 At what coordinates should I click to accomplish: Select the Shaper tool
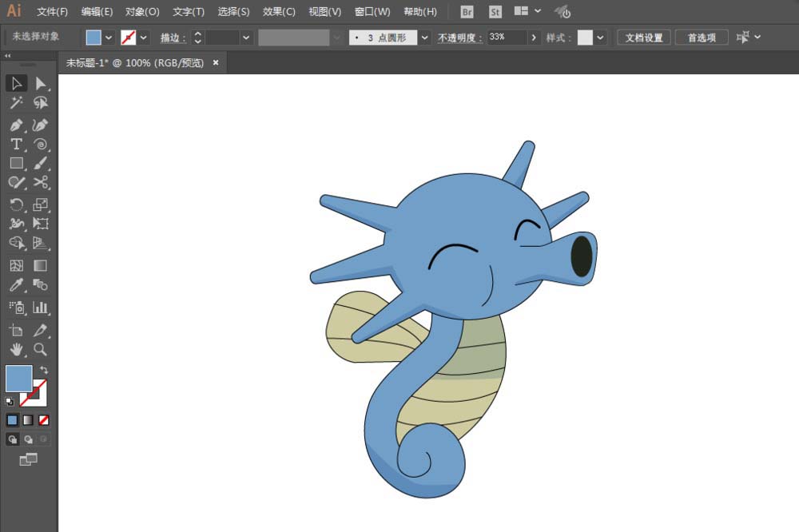16,182
